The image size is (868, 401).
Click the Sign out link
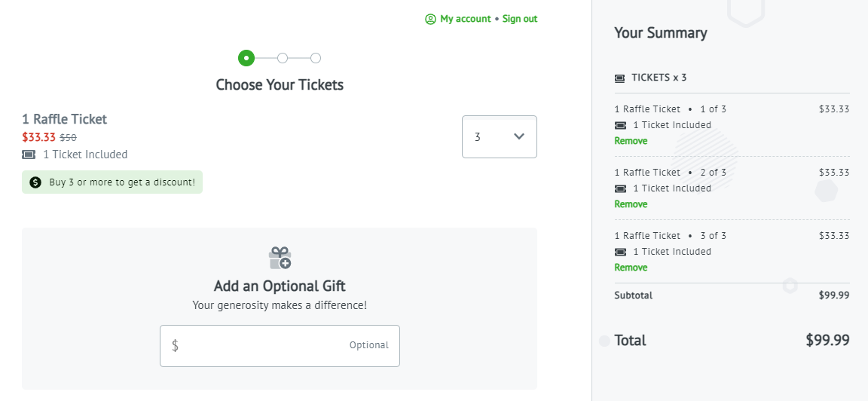pyautogui.click(x=520, y=19)
